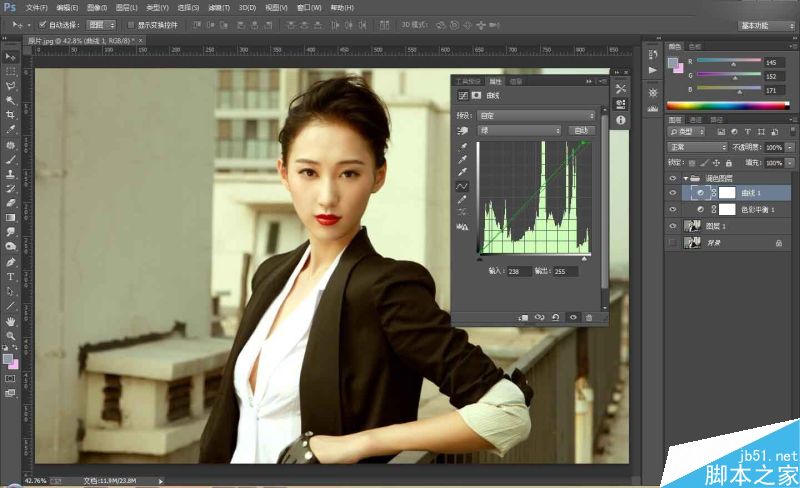Select the Pen tool
Screen dimensions: 800x488
pos(10,262)
